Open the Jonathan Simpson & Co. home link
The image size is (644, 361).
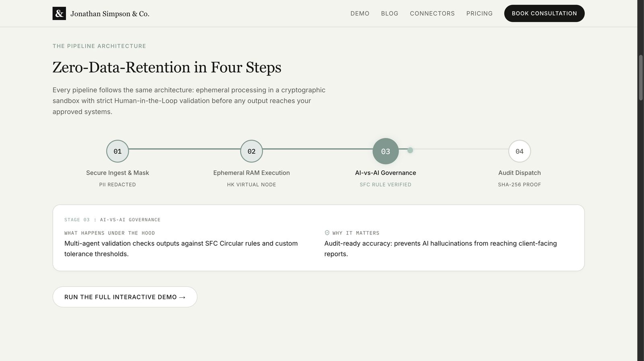101,14
